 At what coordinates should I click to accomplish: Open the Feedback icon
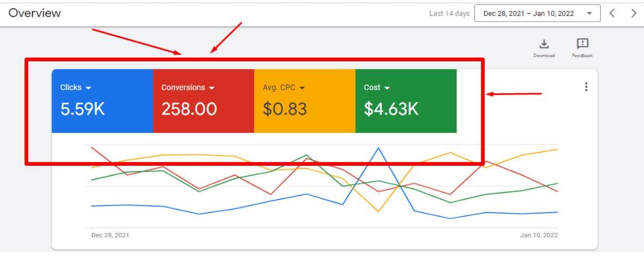click(x=582, y=44)
